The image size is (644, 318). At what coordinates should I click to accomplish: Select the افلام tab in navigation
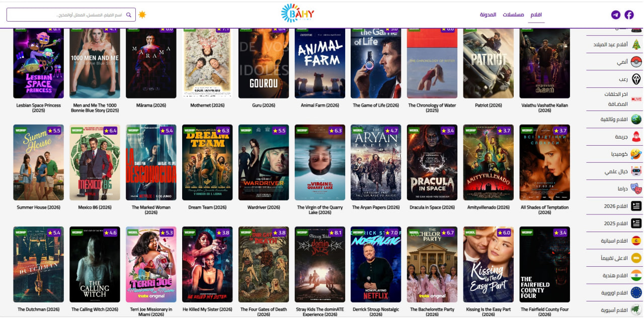tap(536, 15)
